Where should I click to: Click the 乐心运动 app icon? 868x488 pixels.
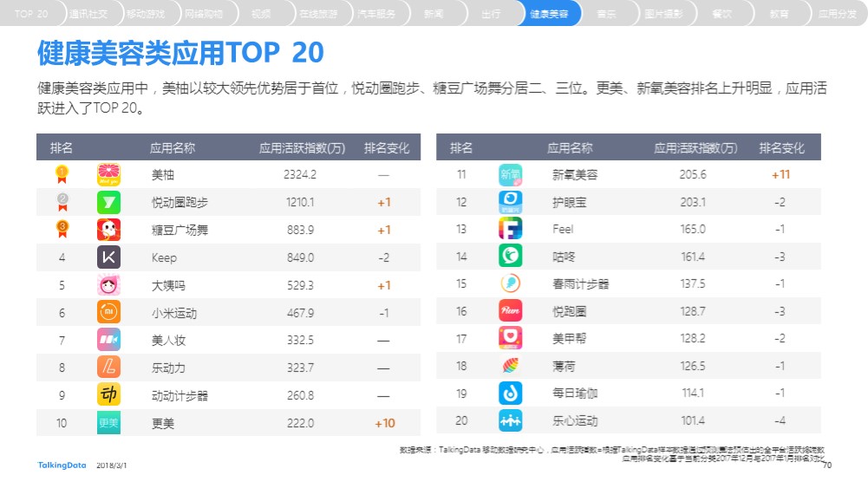point(510,420)
